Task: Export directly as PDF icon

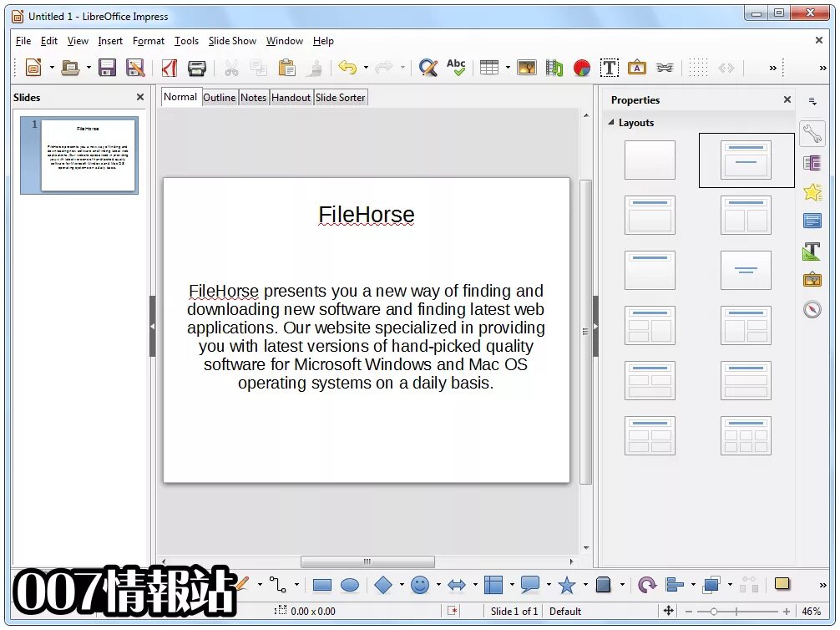Action: (x=170, y=68)
